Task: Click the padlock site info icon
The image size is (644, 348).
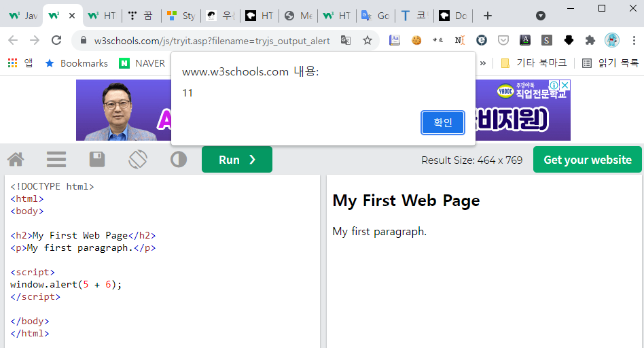Action: tap(84, 40)
